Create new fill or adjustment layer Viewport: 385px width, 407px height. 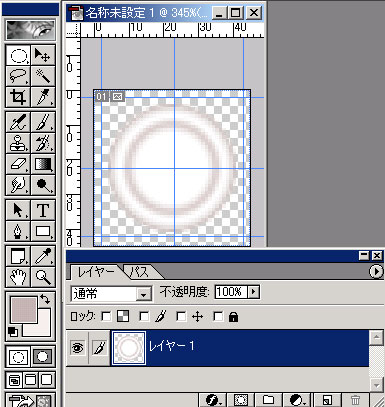[x=296, y=400]
